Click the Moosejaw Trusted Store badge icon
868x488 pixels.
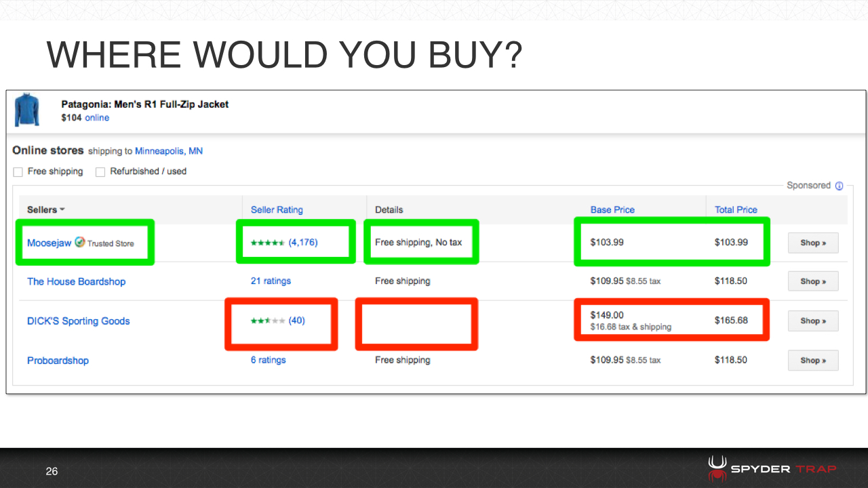click(x=80, y=243)
